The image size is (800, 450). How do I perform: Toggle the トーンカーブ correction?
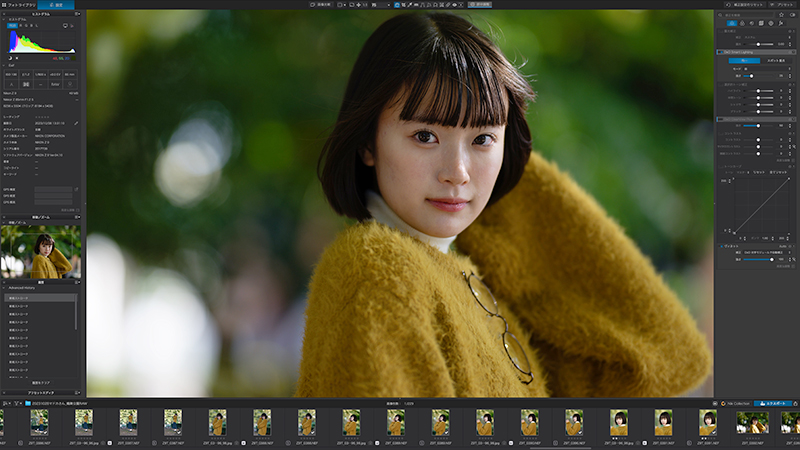[721, 166]
